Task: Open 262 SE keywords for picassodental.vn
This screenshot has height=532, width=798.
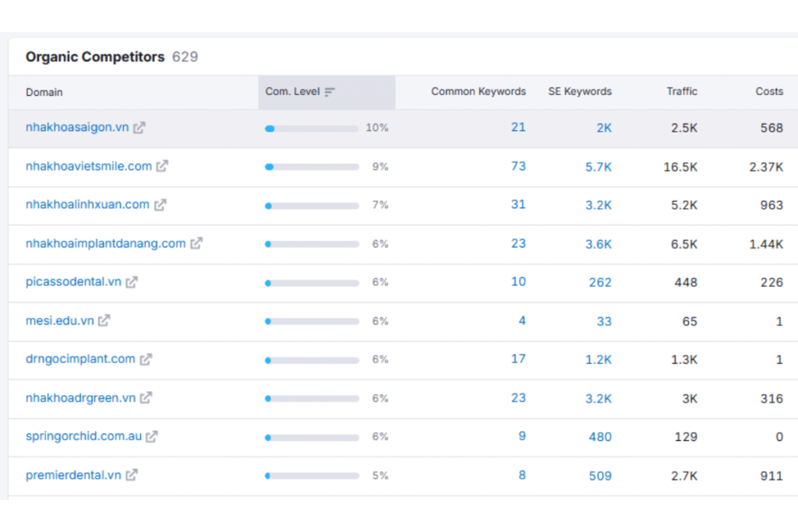Action: tap(600, 282)
